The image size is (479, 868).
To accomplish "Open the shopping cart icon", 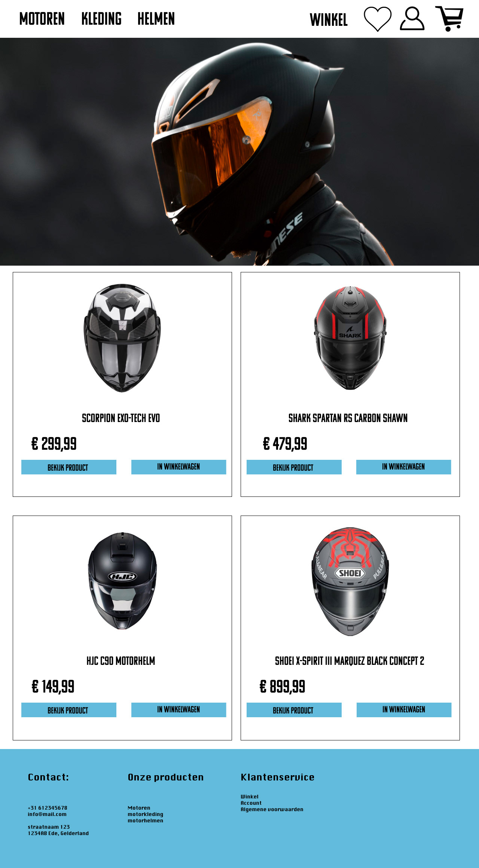I will click(x=449, y=19).
